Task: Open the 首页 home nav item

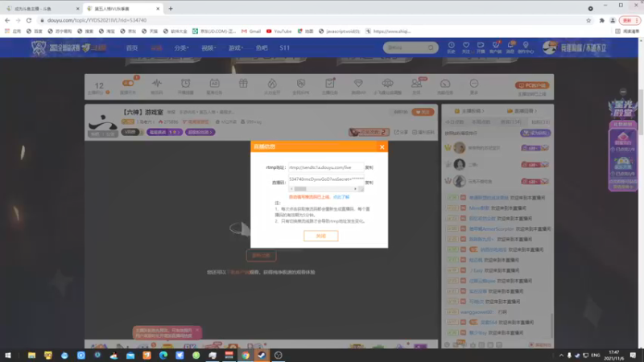Action: pos(132,48)
